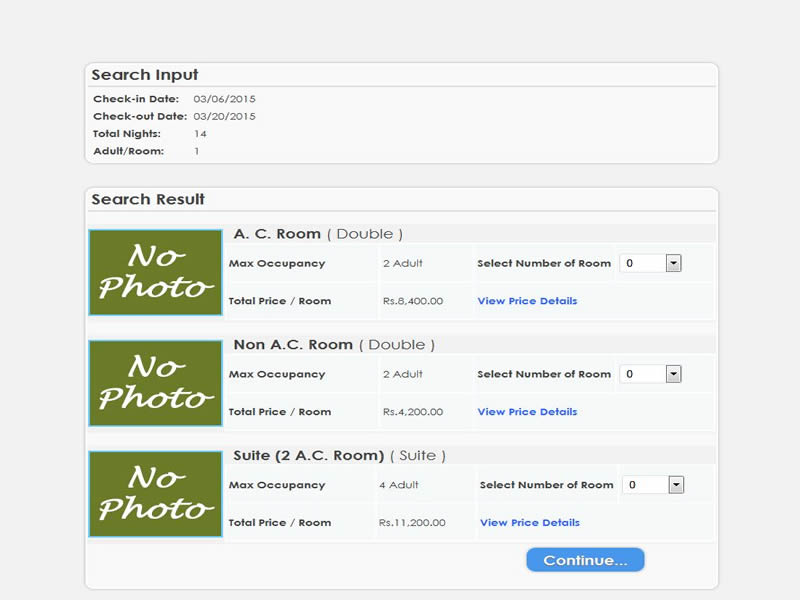
Task: Click the Total Nights value 14
Action: (x=200, y=134)
